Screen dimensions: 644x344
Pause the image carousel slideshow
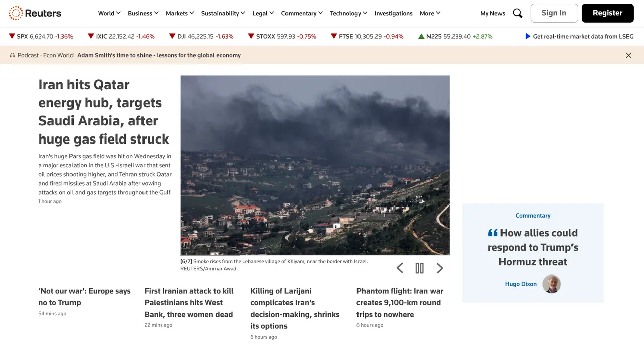(419, 268)
